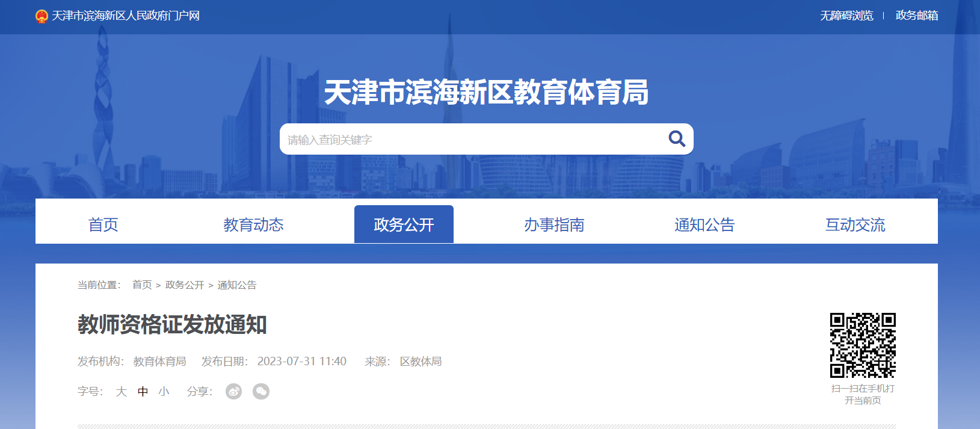Set font size to 大

(x=122, y=392)
